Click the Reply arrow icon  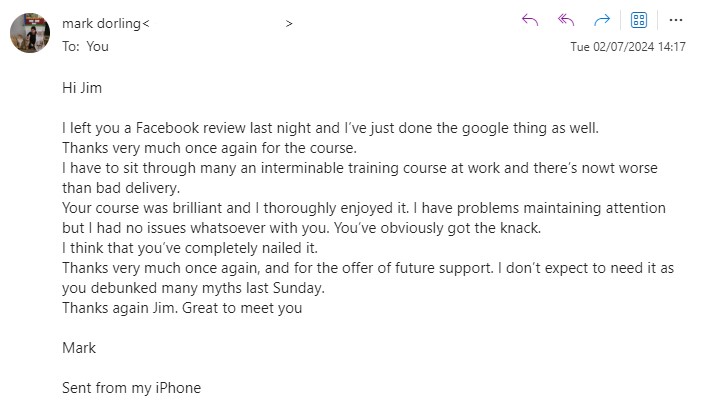tap(530, 20)
